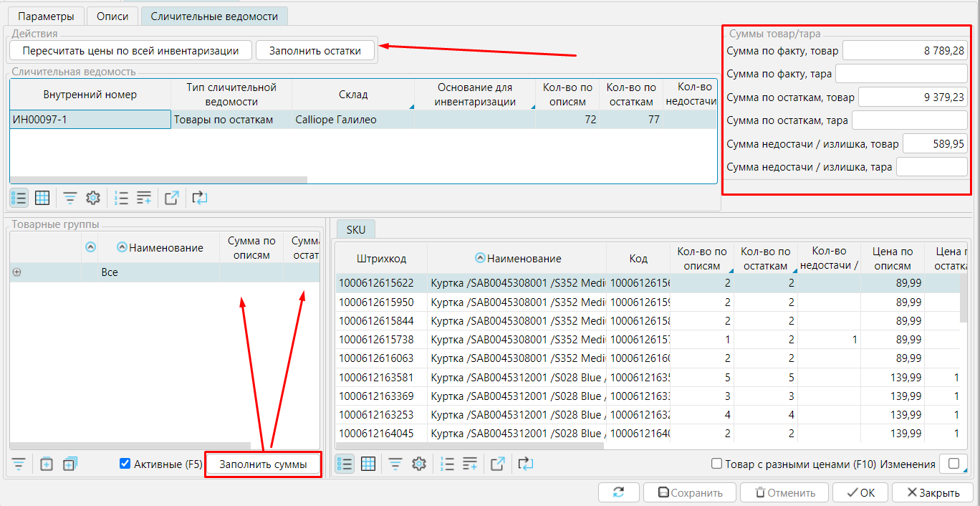The width and height of the screenshot is (980, 506).
Task: Toggle the Изменения checkbox
Action: pos(953,464)
